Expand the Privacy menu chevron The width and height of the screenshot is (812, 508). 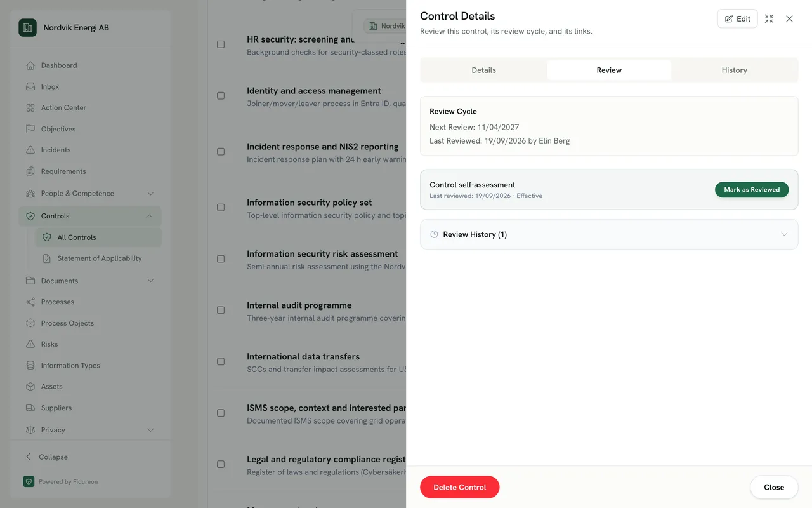point(150,430)
